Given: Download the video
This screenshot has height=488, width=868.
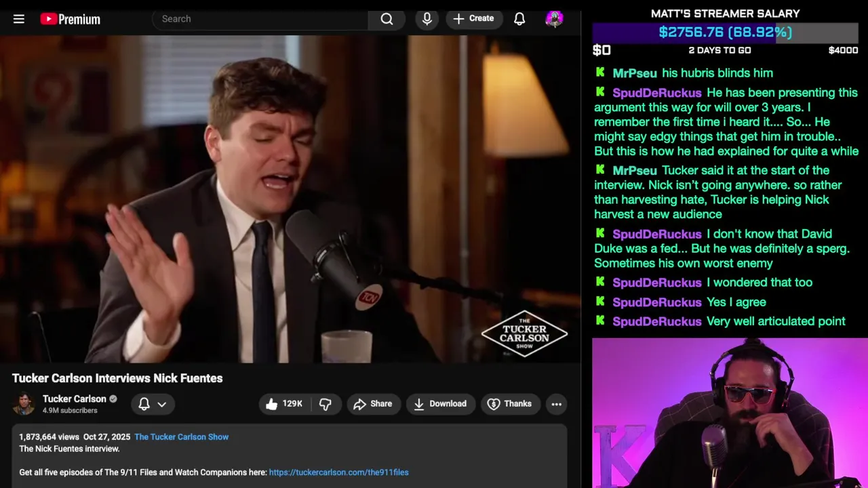Looking at the screenshot, I should point(441,404).
